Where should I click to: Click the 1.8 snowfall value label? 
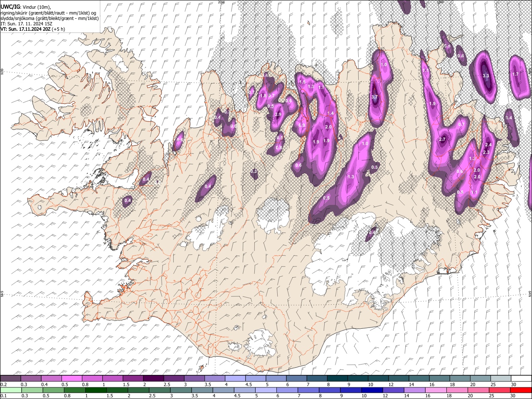point(263,96)
